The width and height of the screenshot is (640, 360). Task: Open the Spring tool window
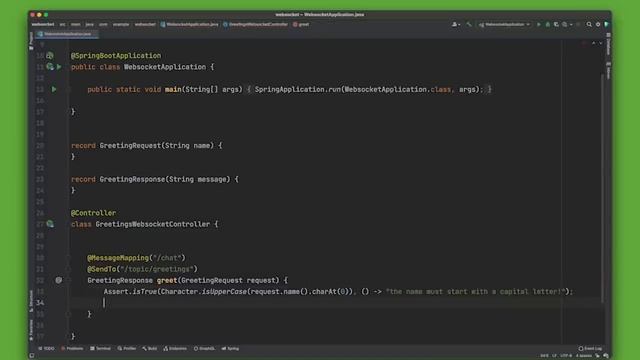pyautogui.click(x=230, y=349)
